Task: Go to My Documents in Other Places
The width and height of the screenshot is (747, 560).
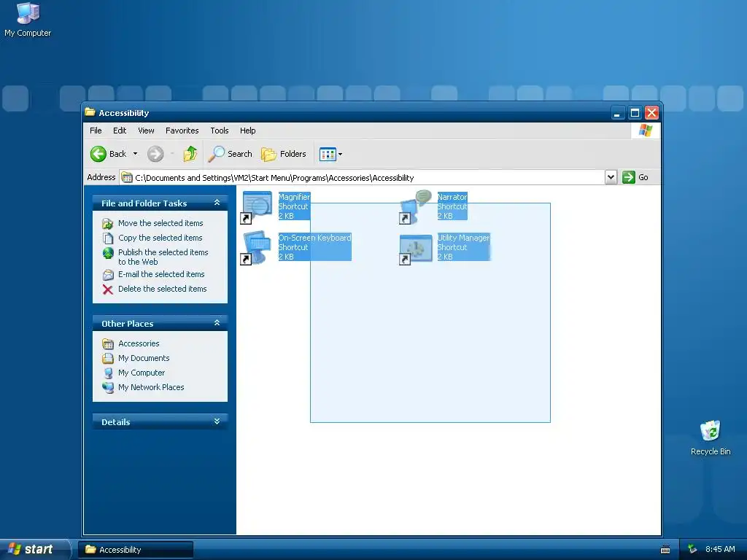Action: coord(144,358)
